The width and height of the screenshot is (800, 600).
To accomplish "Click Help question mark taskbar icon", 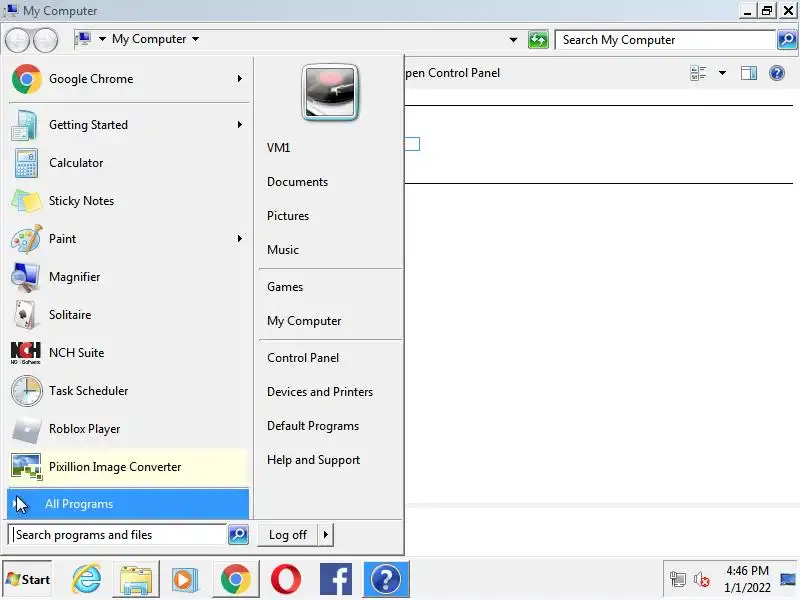I will (x=386, y=579).
